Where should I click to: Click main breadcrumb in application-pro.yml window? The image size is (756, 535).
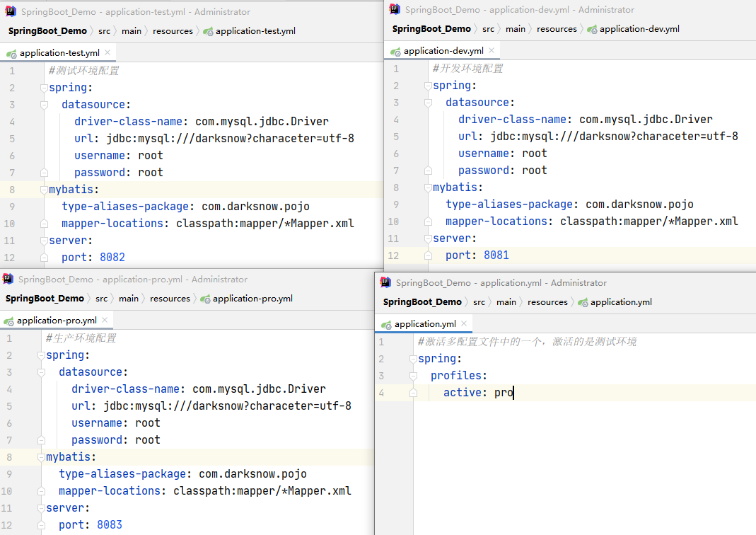(129, 299)
